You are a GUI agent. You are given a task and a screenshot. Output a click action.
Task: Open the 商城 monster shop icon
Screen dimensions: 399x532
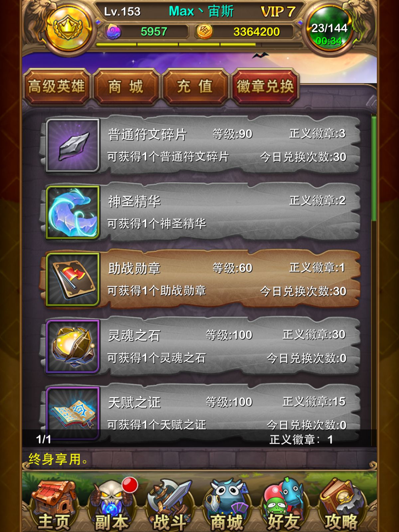tap(227, 504)
